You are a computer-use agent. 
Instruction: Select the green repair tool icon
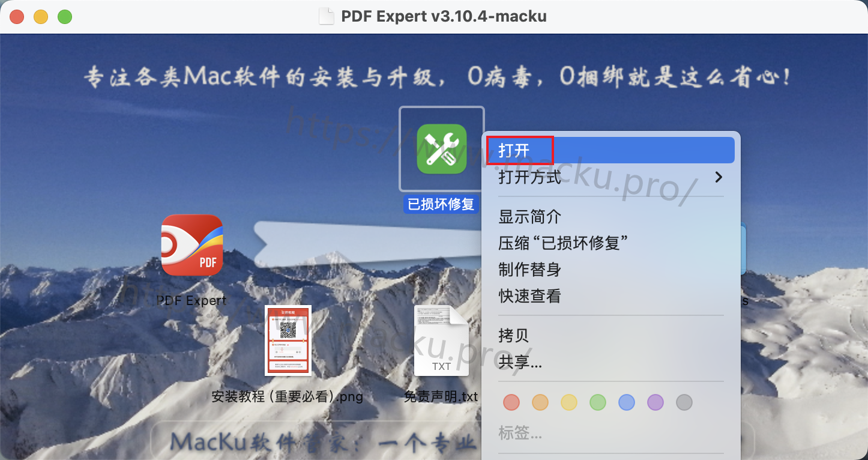pyautogui.click(x=442, y=149)
